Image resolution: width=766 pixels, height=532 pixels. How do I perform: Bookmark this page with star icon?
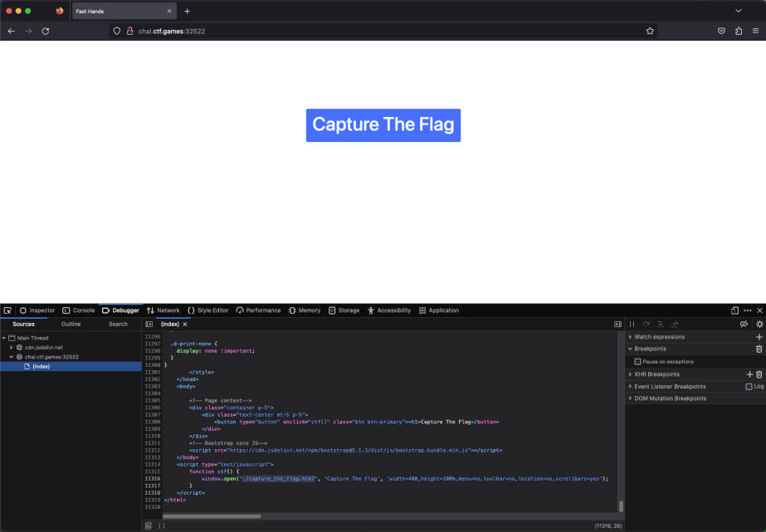[x=650, y=32]
